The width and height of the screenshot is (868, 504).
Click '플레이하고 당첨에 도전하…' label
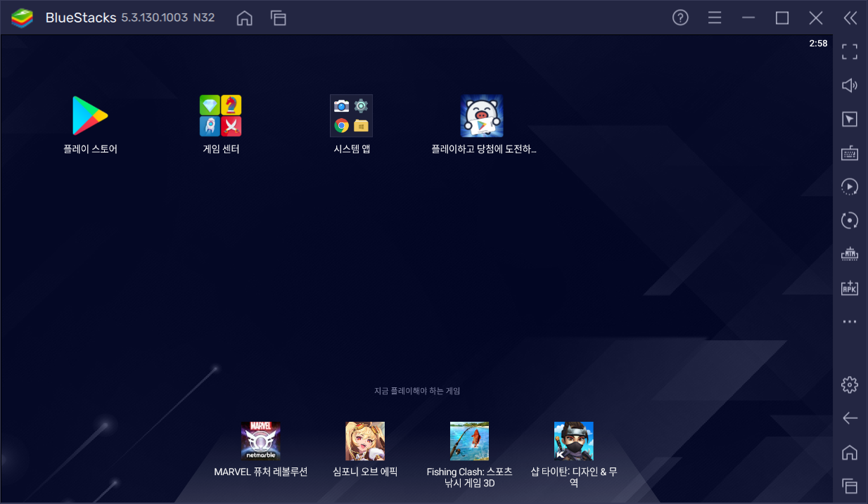484,149
